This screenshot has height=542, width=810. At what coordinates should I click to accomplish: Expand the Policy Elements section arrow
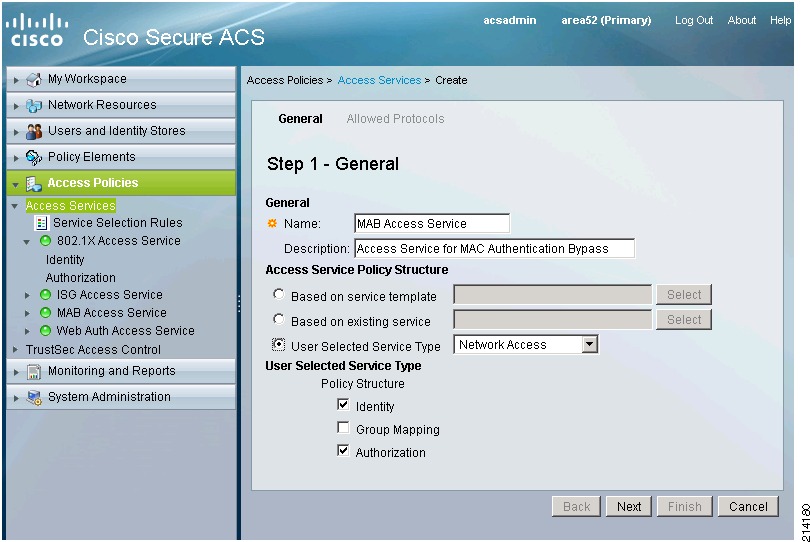point(16,158)
